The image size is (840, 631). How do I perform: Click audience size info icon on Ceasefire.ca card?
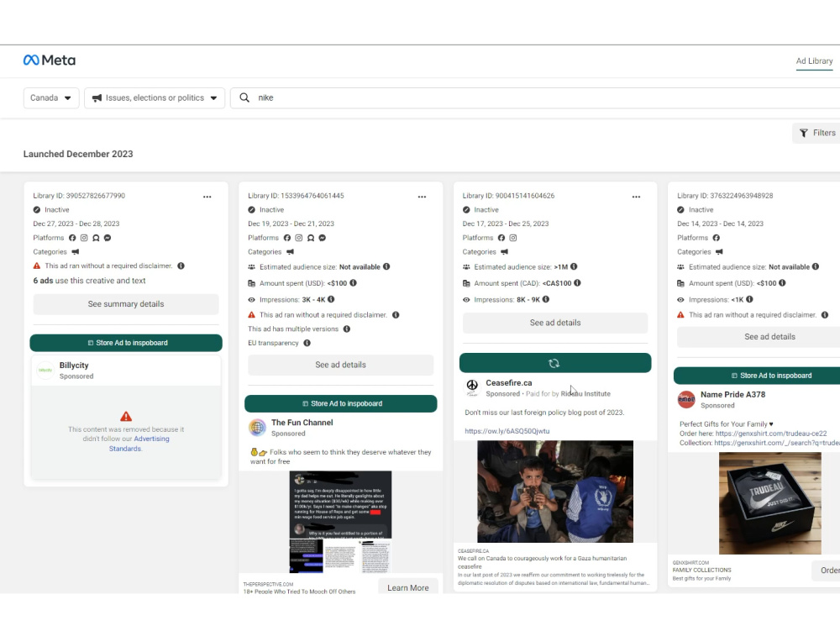click(574, 266)
